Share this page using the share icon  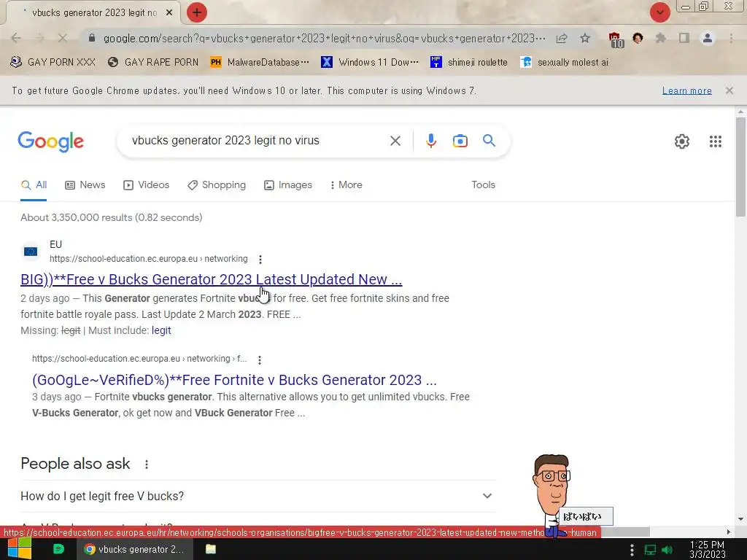[x=562, y=38]
